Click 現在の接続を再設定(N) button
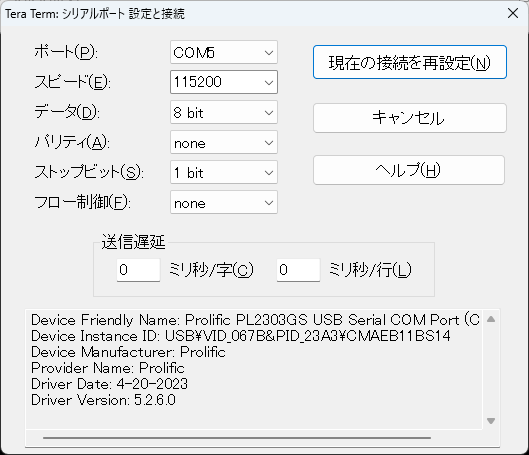 (x=410, y=62)
